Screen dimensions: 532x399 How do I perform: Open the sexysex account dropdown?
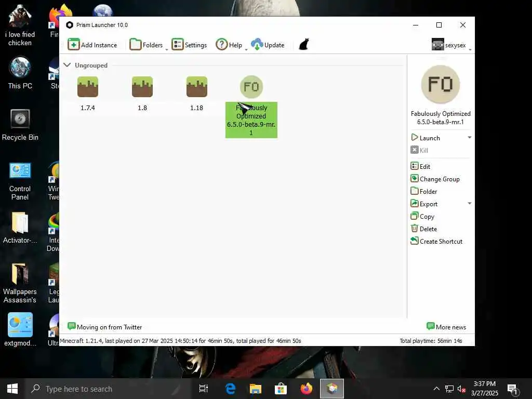451,45
